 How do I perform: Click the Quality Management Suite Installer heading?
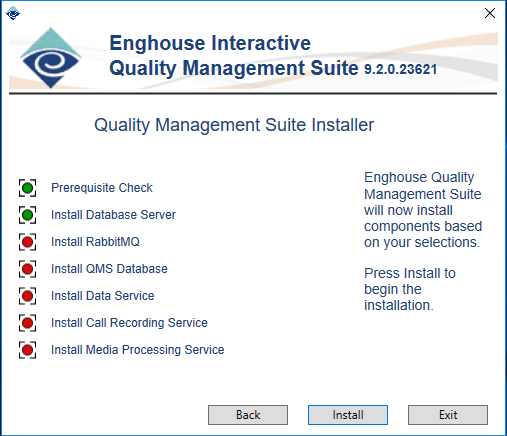click(234, 125)
